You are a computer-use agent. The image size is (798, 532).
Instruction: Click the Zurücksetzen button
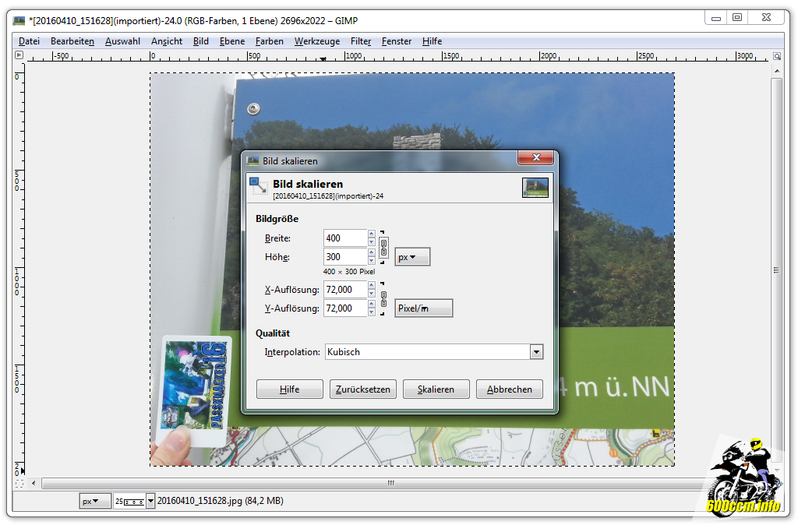(x=364, y=389)
